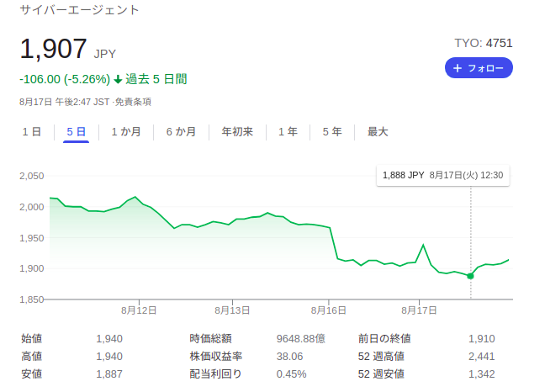
Task: Click the 8月13日 axis label
Action: coord(232,310)
